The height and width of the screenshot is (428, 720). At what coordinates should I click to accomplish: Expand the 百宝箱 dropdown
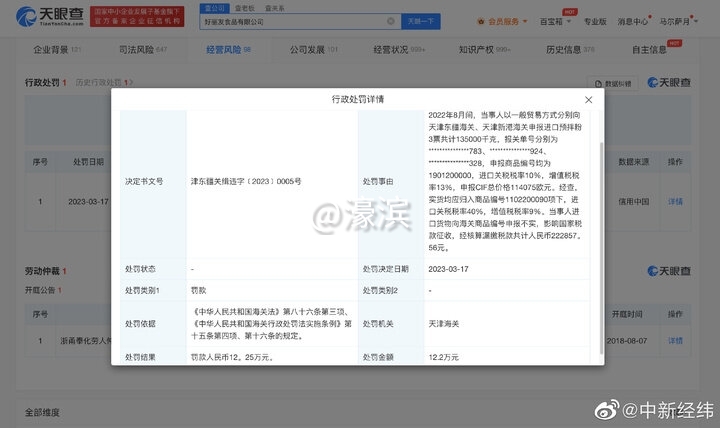point(555,20)
